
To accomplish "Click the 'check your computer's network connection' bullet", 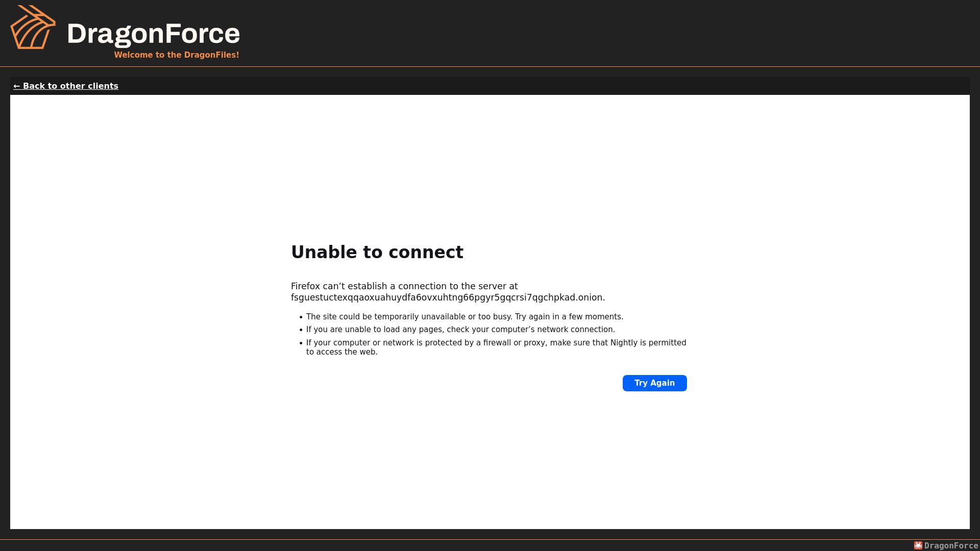I will pos(460,330).
